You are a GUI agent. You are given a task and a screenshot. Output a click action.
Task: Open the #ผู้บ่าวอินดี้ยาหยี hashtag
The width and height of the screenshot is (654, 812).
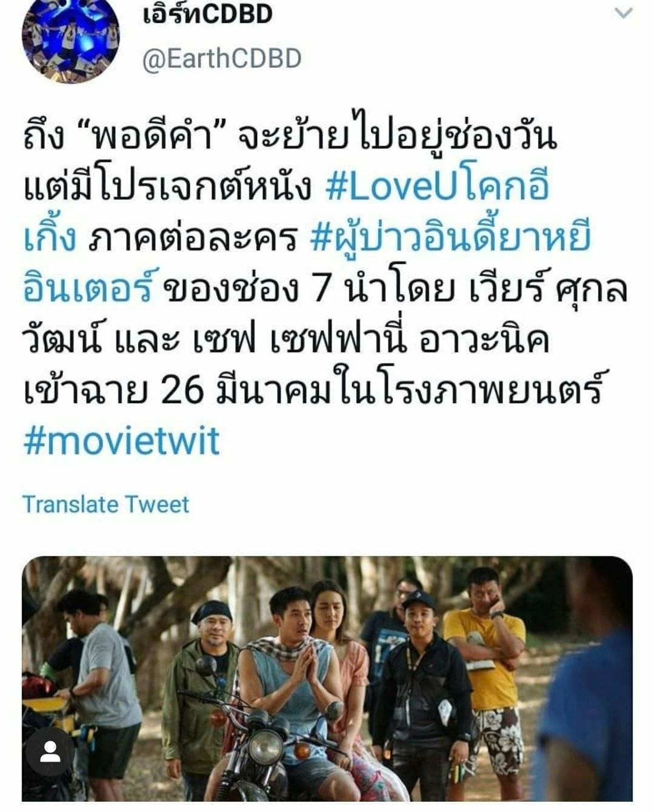pyautogui.click(x=450, y=238)
